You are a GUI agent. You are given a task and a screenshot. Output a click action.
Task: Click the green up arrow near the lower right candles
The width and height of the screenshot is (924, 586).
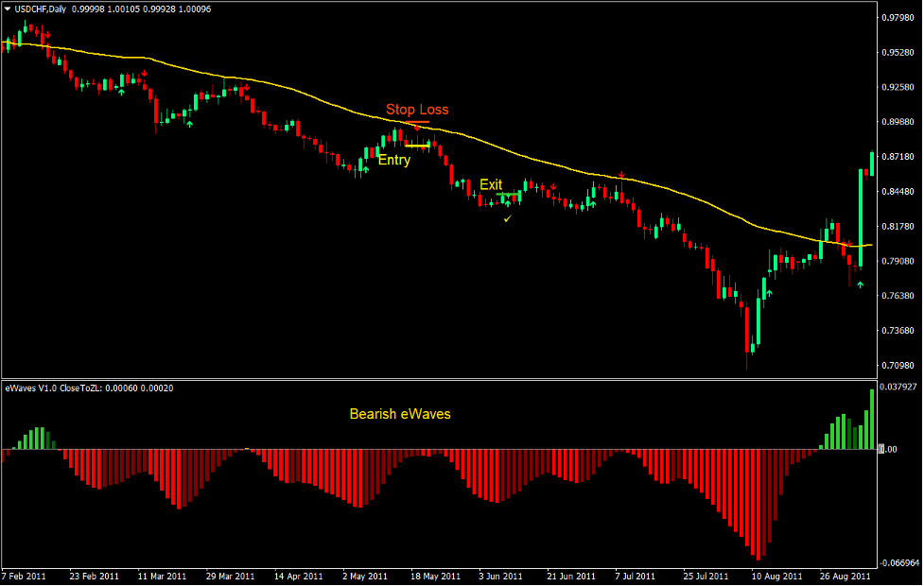[859, 284]
